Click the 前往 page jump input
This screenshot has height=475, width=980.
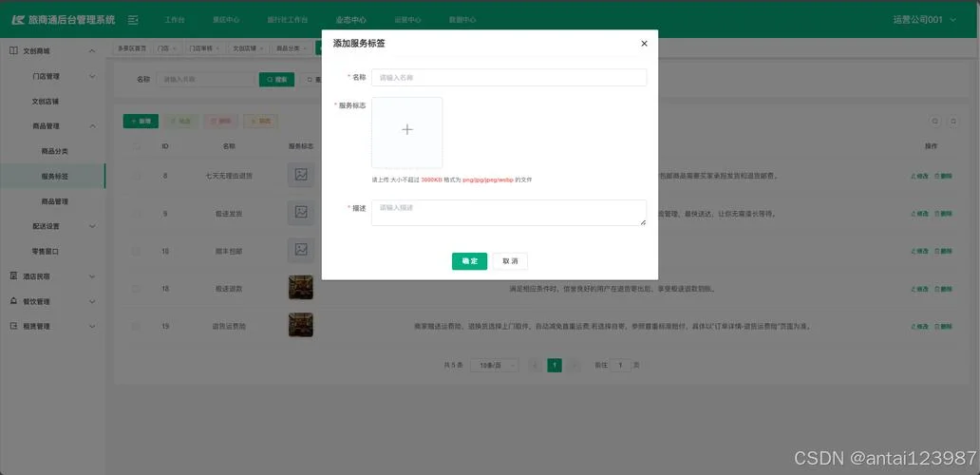point(620,365)
